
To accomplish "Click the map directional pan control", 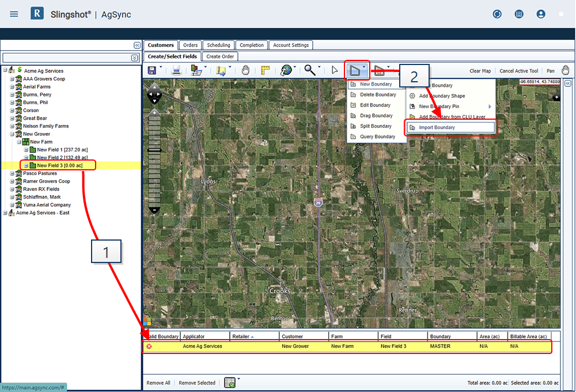I will click(154, 94).
